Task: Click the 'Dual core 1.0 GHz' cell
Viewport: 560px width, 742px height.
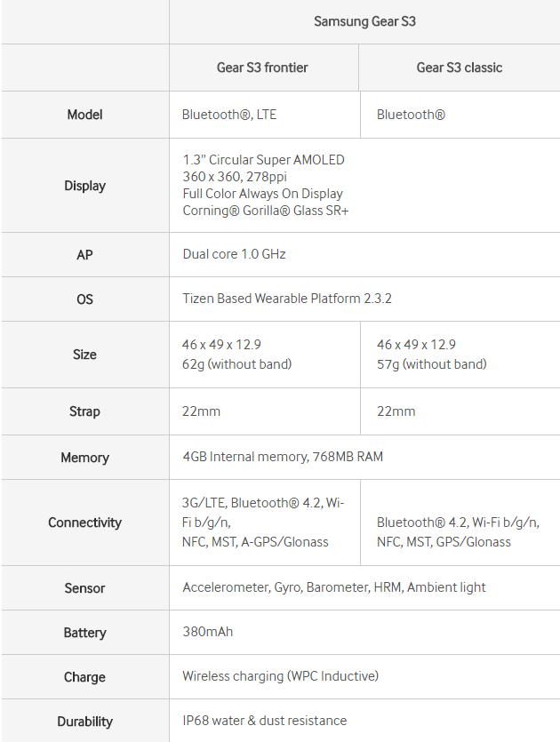Action: (234, 254)
